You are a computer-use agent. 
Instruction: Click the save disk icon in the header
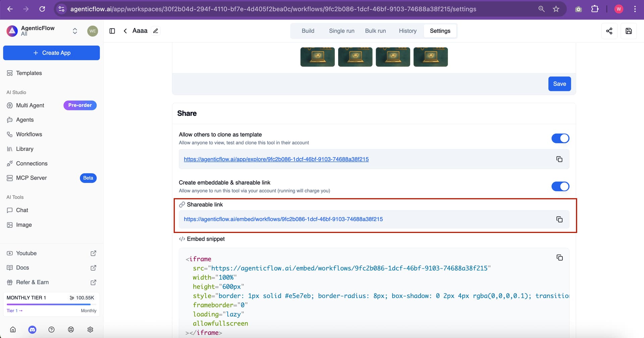[x=629, y=31]
